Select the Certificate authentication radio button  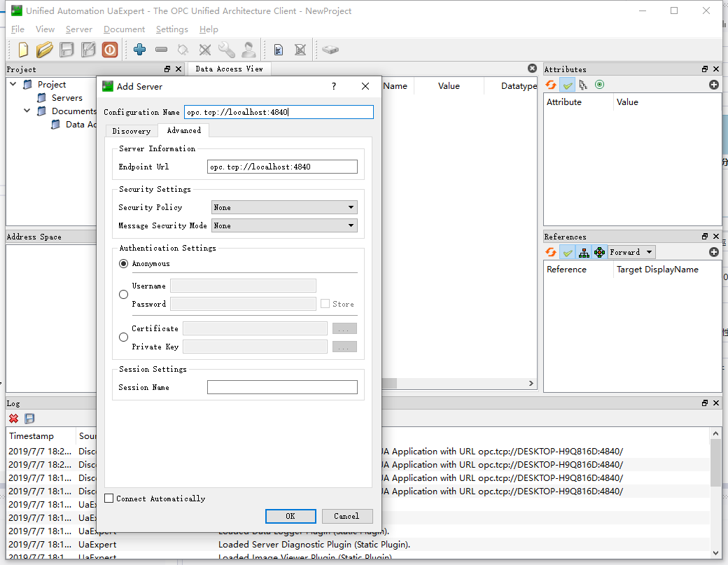[x=123, y=337]
